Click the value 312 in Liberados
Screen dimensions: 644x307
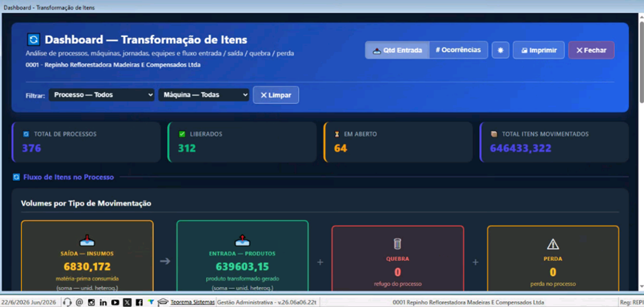pos(187,148)
